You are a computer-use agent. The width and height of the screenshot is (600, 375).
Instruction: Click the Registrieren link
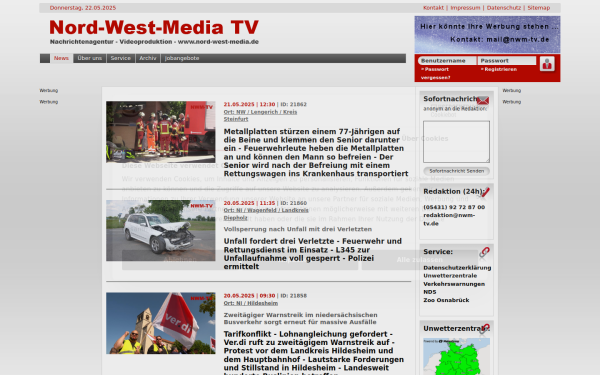tap(499, 69)
